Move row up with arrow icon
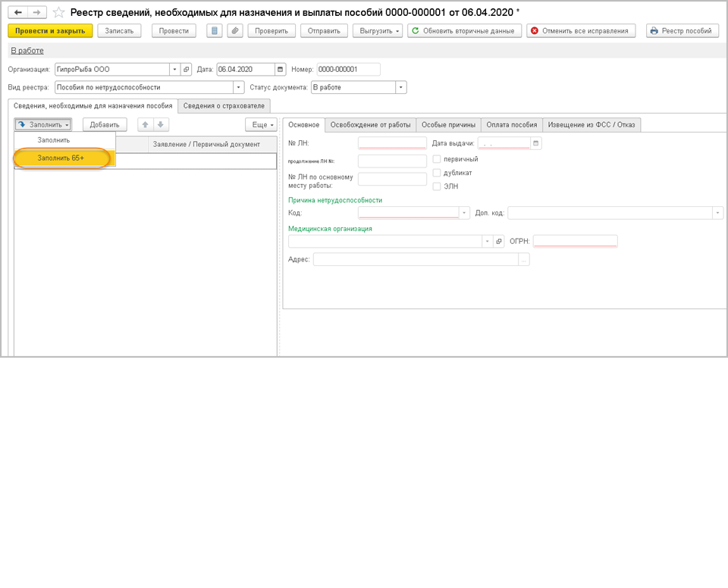The height and width of the screenshot is (588, 728). pos(146,125)
